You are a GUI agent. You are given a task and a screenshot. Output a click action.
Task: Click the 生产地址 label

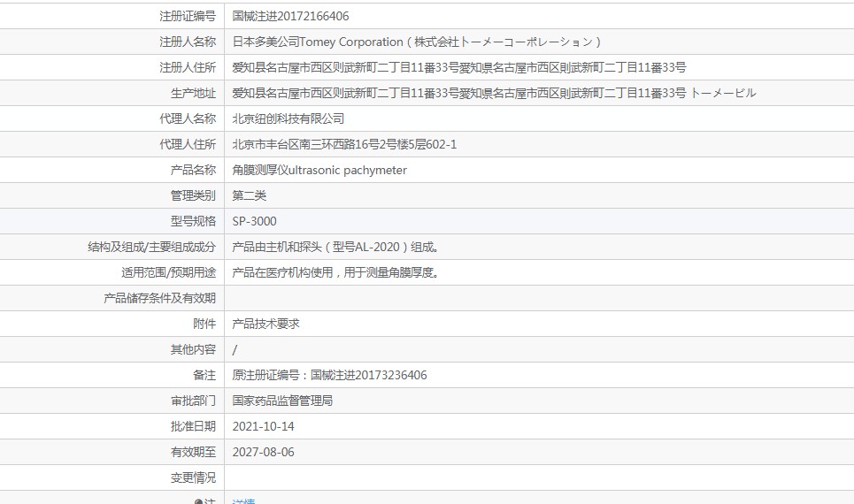[x=193, y=93]
